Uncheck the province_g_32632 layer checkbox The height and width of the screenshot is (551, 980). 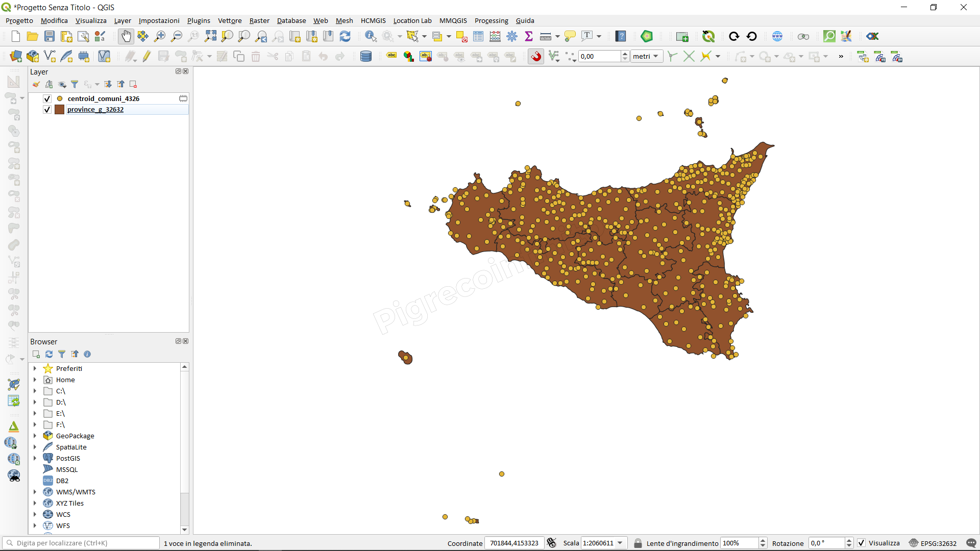pos(47,109)
